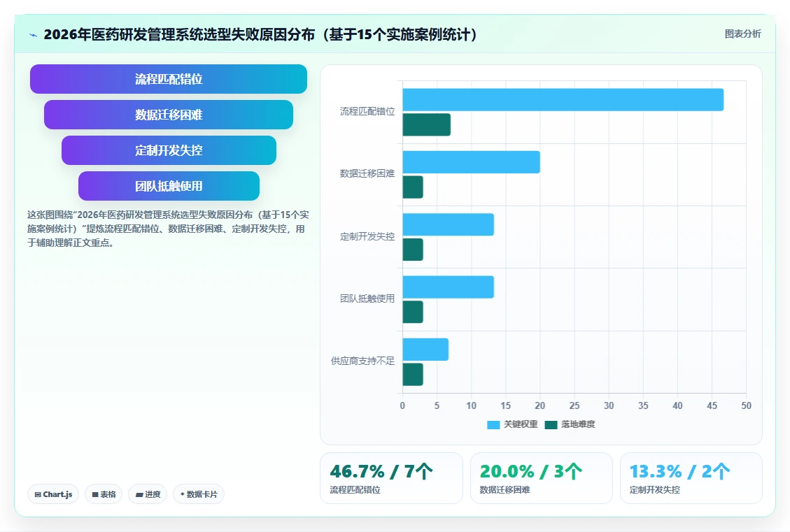790x532 pixels.
Task: Click the x-axis tick label 25
Action: (574, 405)
